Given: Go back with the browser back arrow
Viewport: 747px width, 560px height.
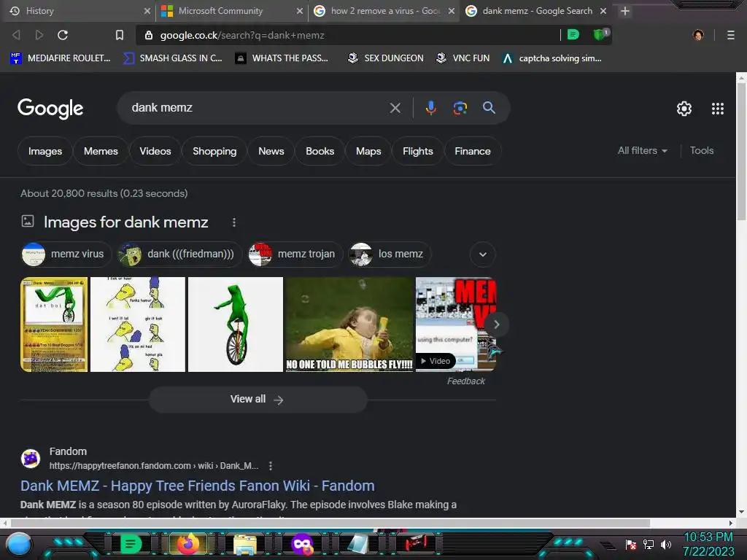Looking at the screenshot, I should point(16,35).
